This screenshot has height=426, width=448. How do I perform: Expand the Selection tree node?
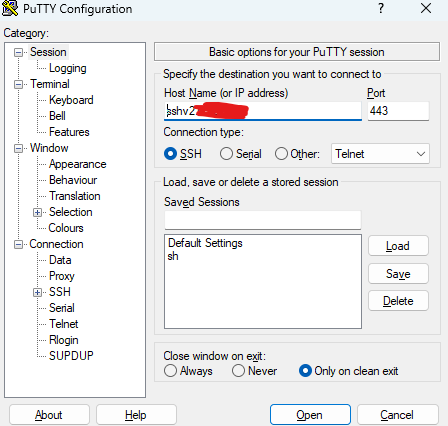pos(38,213)
